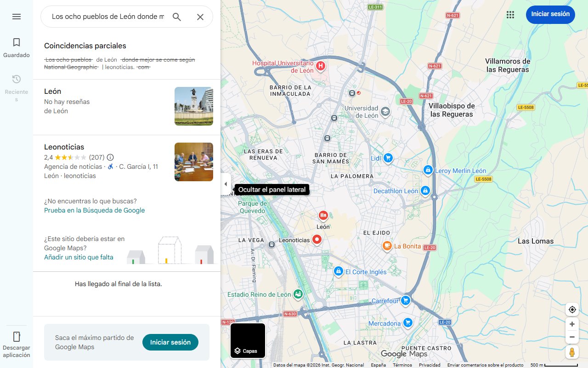Zoom in on the map
The image size is (588, 368).
click(x=572, y=324)
